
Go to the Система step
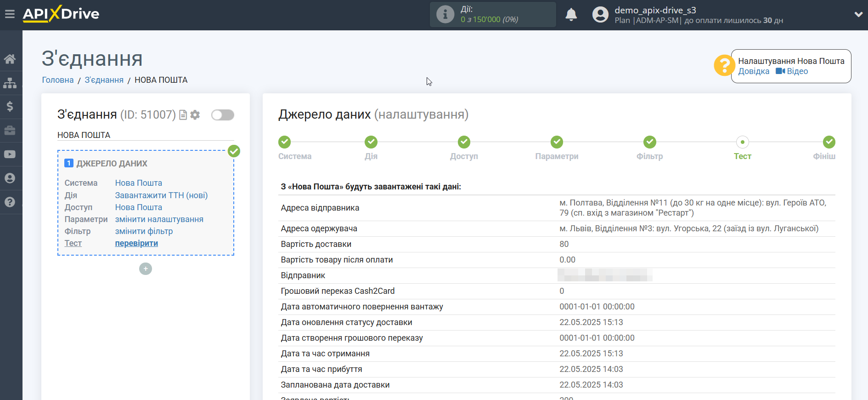tap(285, 143)
